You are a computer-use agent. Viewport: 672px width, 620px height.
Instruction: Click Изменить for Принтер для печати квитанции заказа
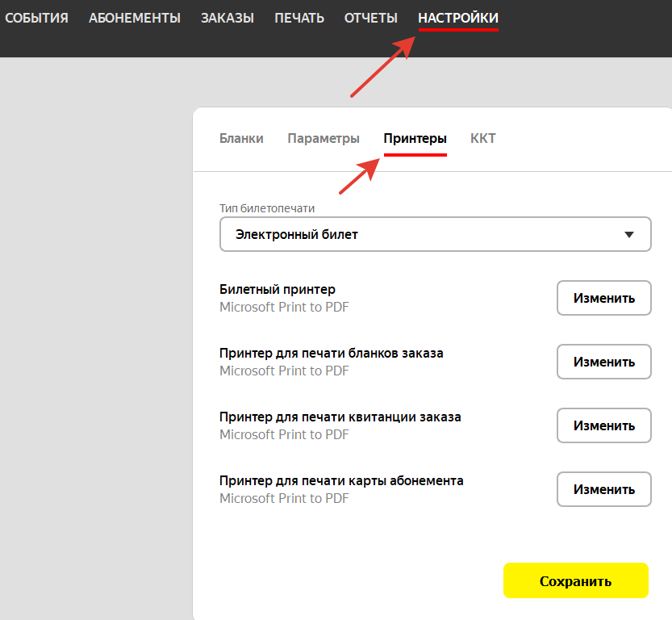(604, 425)
